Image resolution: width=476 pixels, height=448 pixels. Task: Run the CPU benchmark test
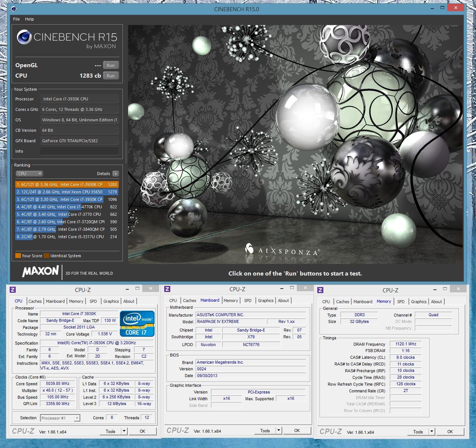[111, 76]
